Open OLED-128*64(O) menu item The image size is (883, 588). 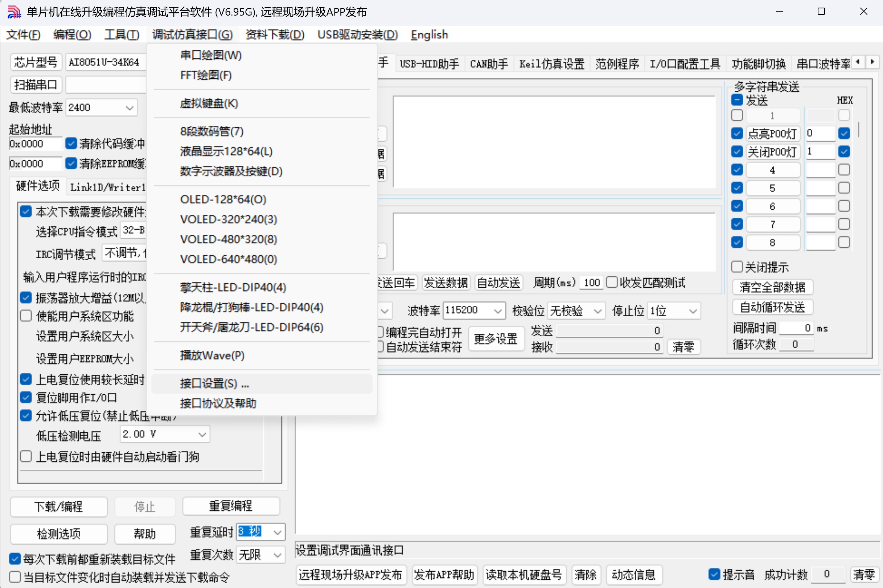tap(223, 200)
